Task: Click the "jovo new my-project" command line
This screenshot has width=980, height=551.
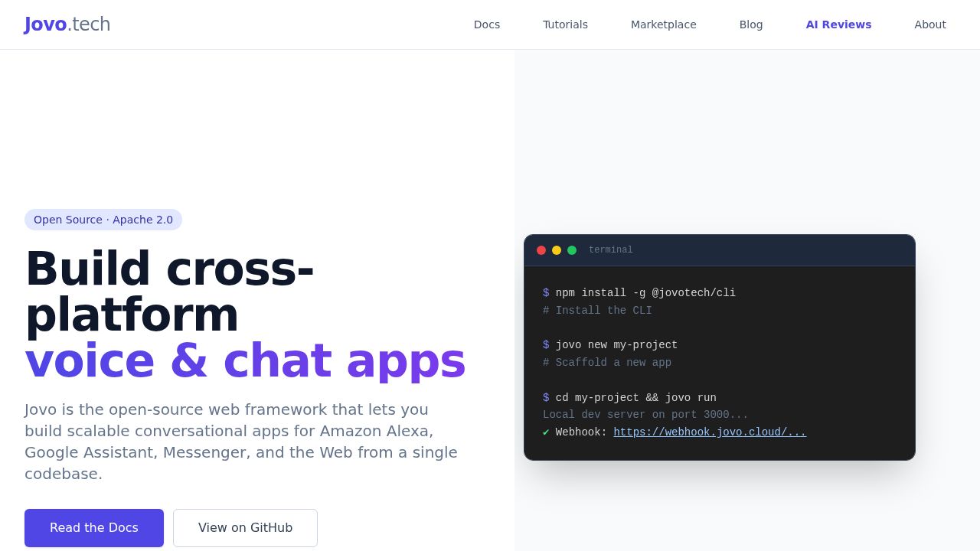Action: [x=616, y=345]
